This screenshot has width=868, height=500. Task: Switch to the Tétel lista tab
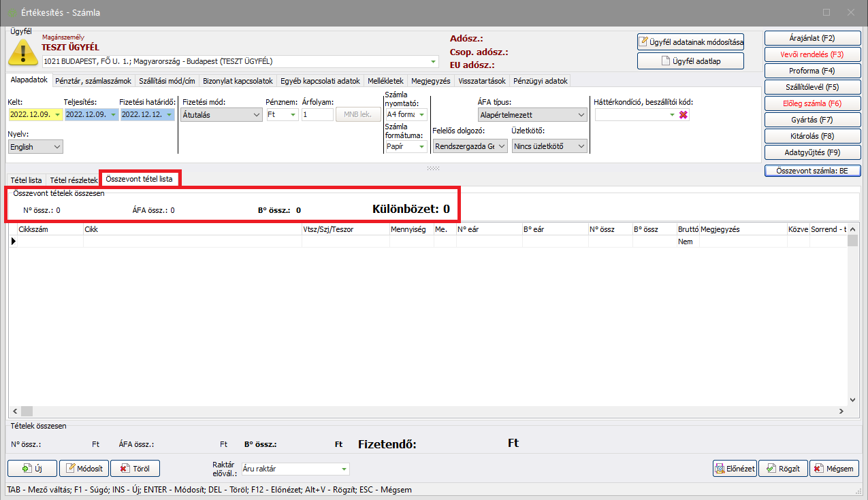(27, 180)
